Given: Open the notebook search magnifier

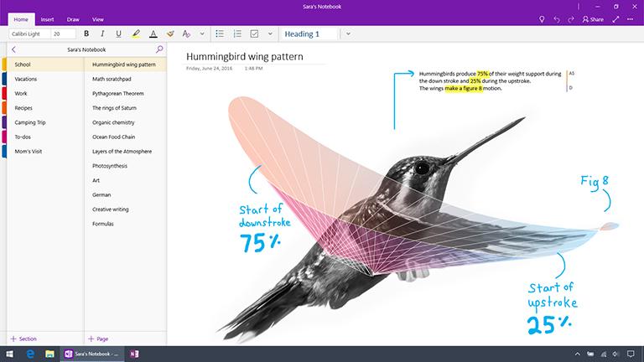Looking at the screenshot, I should point(159,49).
